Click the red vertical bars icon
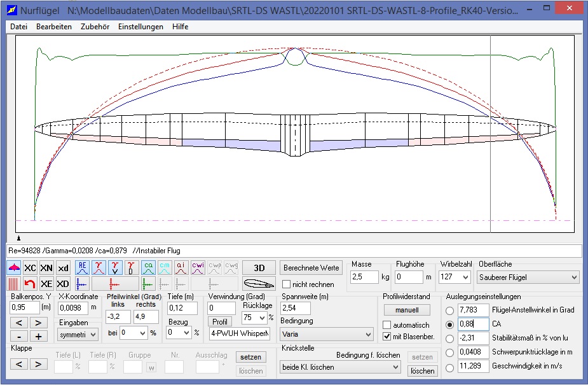Image resolution: width=588 pixels, height=385 pixels. (x=14, y=284)
